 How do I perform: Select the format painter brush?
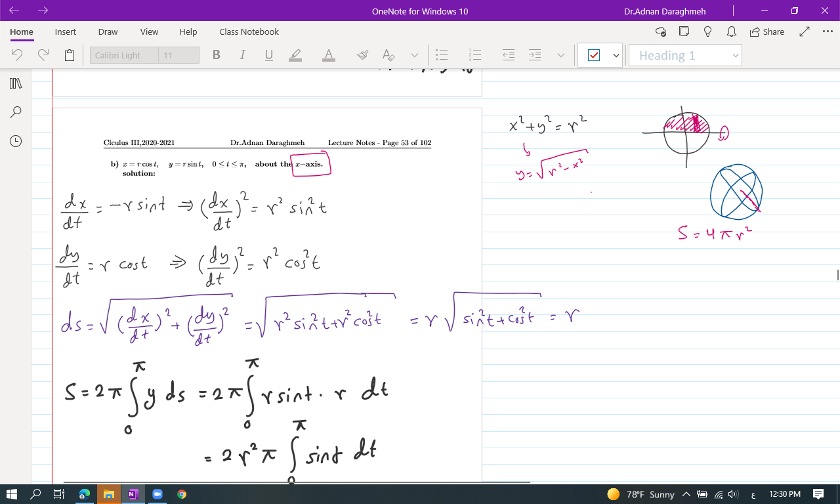click(x=363, y=55)
